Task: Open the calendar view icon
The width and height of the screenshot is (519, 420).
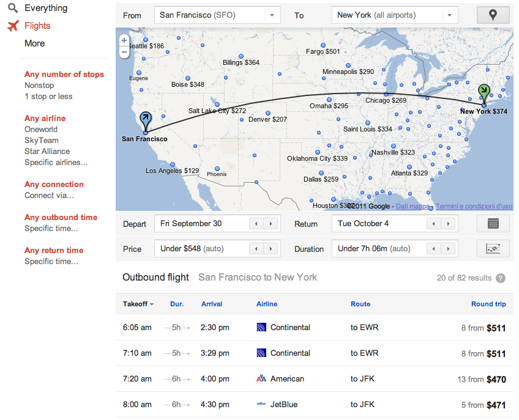Action: (x=493, y=224)
